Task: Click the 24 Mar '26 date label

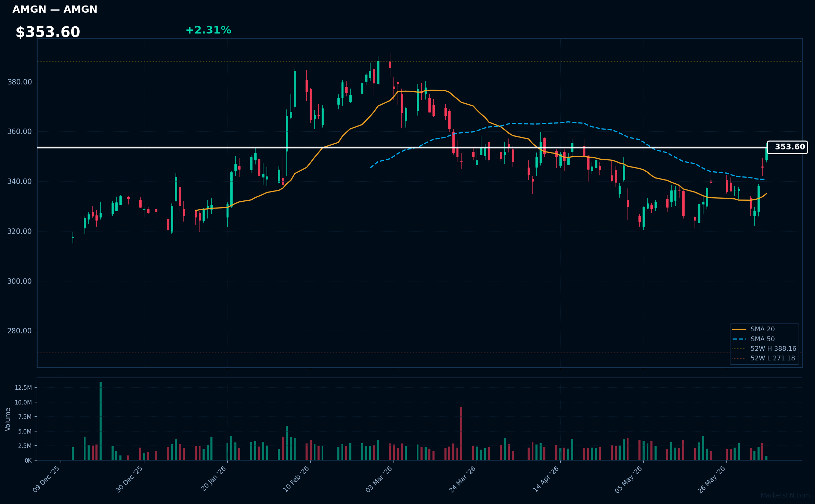Action: coord(462,479)
